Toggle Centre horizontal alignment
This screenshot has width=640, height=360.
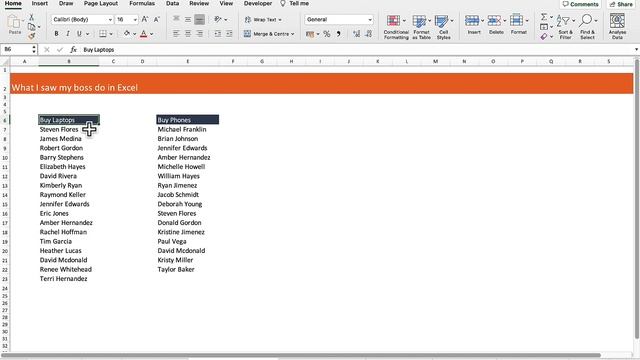pos(188,33)
